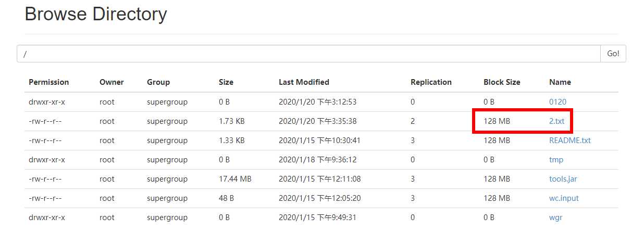Open the wgr directory link
This screenshot has height=243, width=644.
tap(555, 218)
